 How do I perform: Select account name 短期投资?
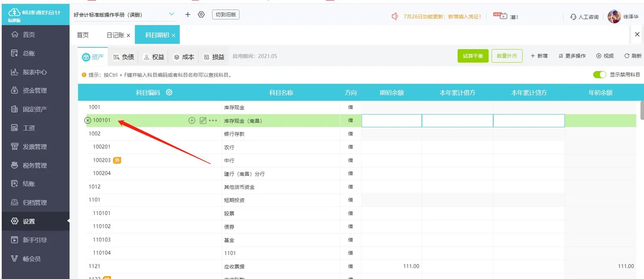234,200
